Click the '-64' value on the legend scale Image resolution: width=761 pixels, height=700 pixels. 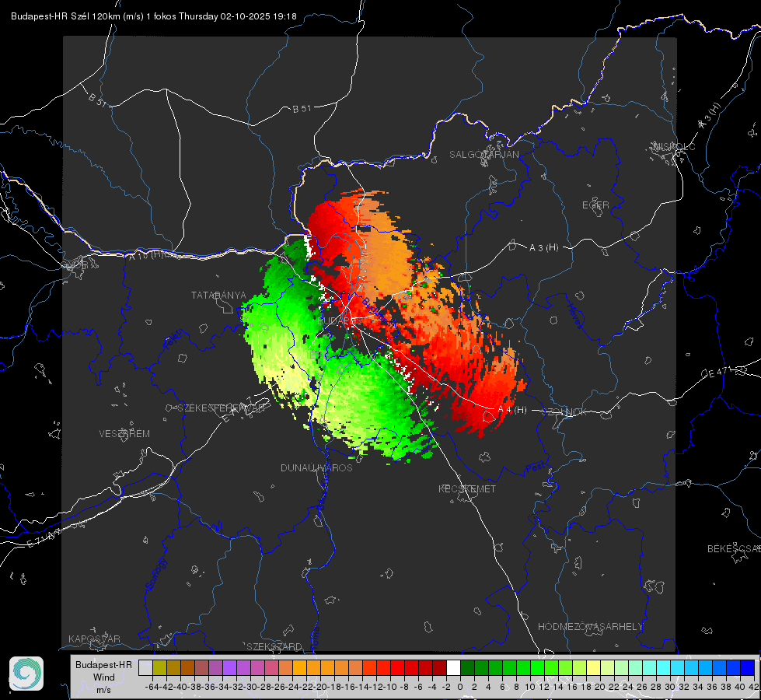pos(152,687)
